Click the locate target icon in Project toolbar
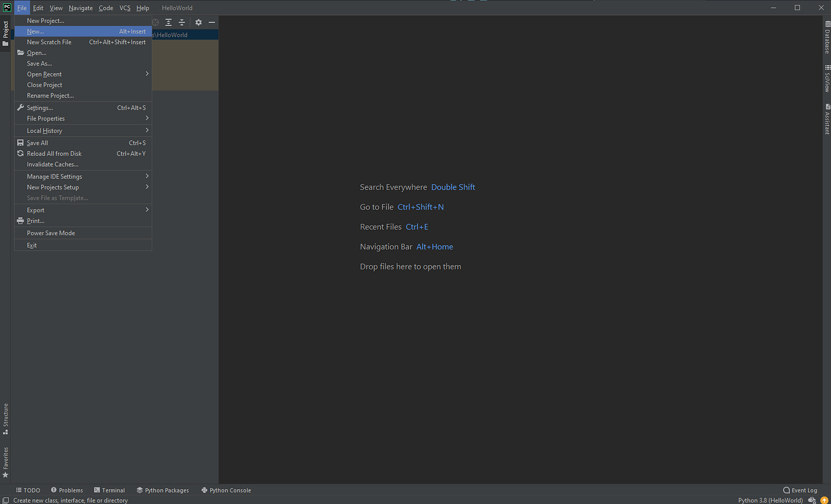Image resolution: width=831 pixels, height=504 pixels. [155, 22]
